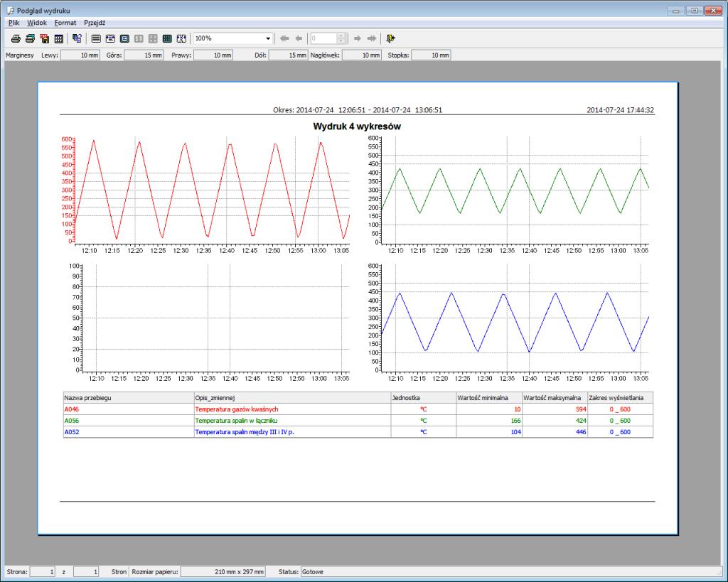
Task: Click the Prawy margin field
Action: (213, 55)
